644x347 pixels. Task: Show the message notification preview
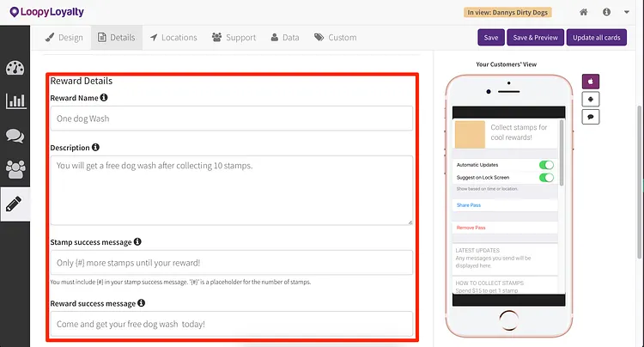591,117
